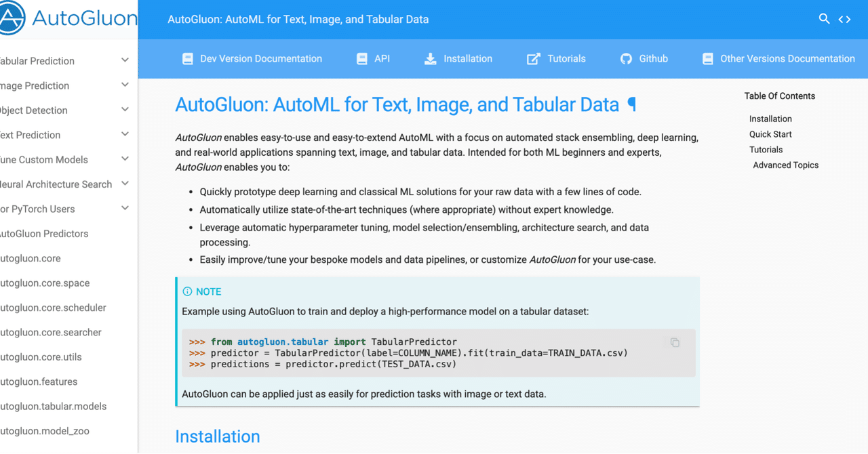
Task: Click the paragraph anchor next to the page title
Action: point(631,104)
